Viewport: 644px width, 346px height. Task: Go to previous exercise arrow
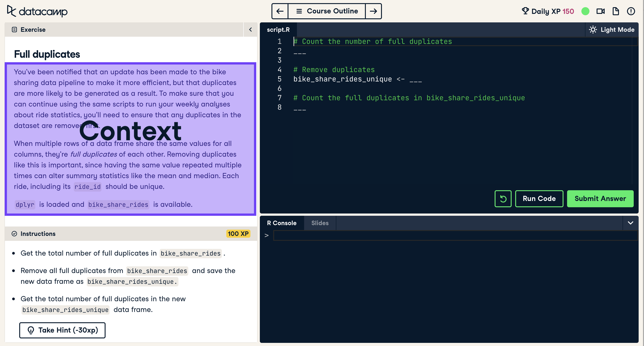280,11
